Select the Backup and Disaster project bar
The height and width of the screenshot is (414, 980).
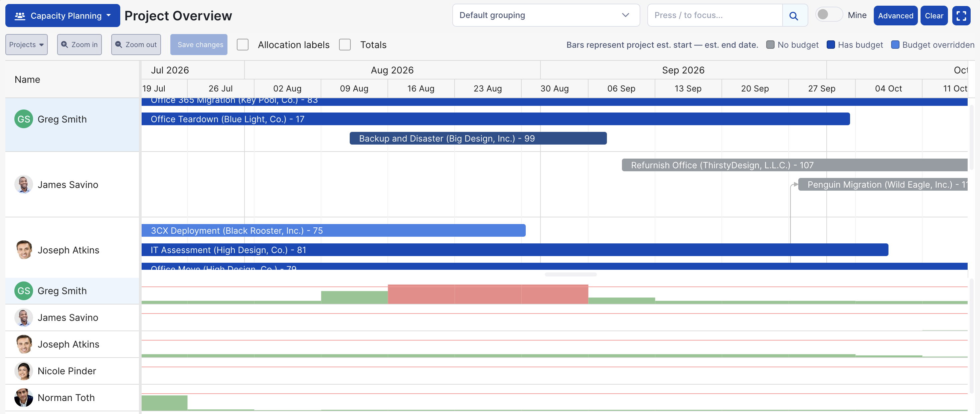tap(478, 138)
